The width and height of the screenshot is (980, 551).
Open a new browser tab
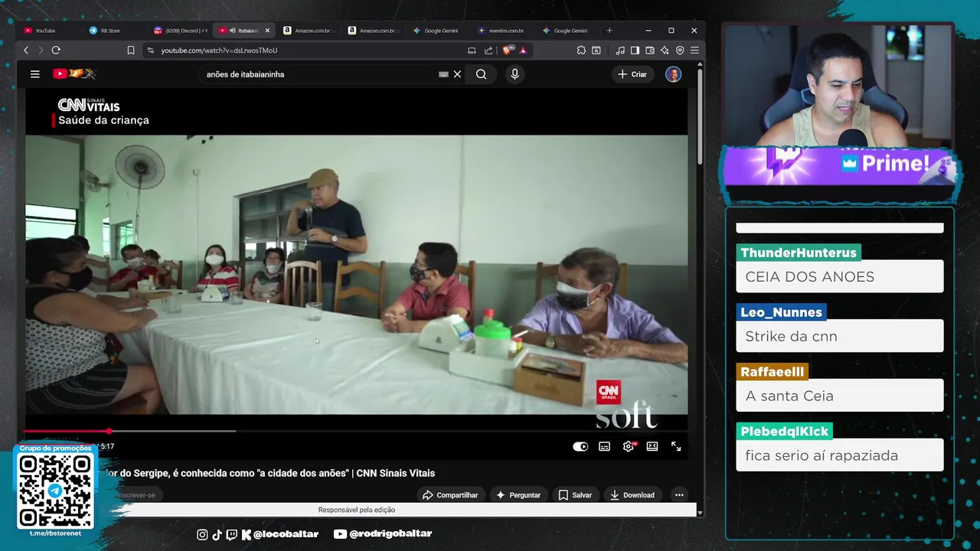point(609,31)
